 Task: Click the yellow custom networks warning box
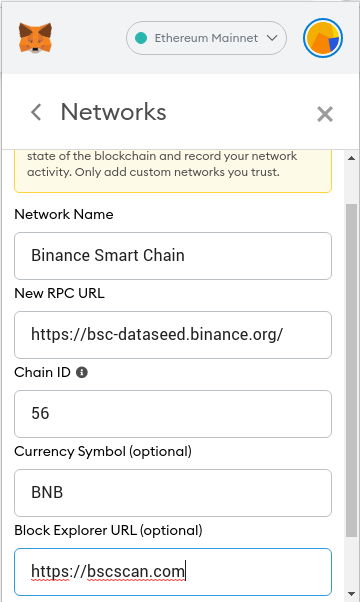173,171
